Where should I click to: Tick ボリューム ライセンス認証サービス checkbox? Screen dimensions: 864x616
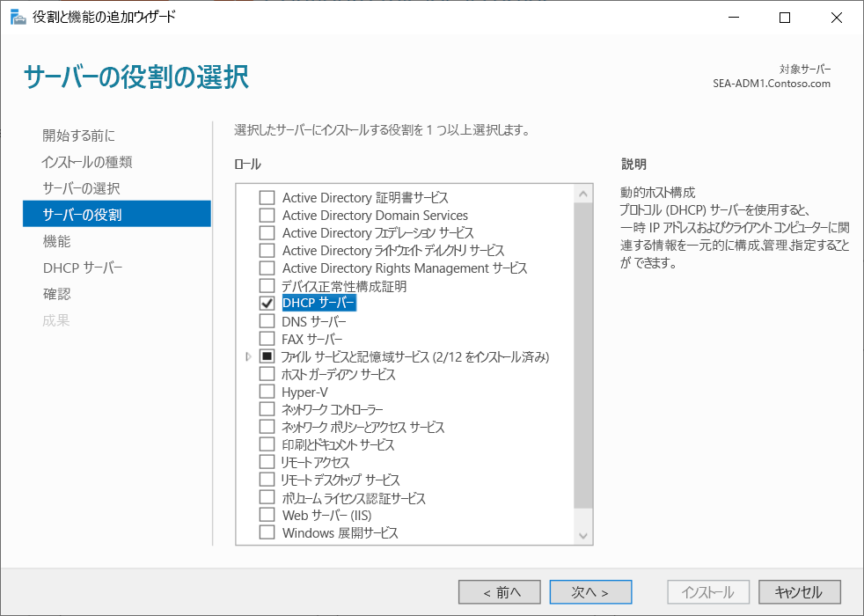(267, 497)
